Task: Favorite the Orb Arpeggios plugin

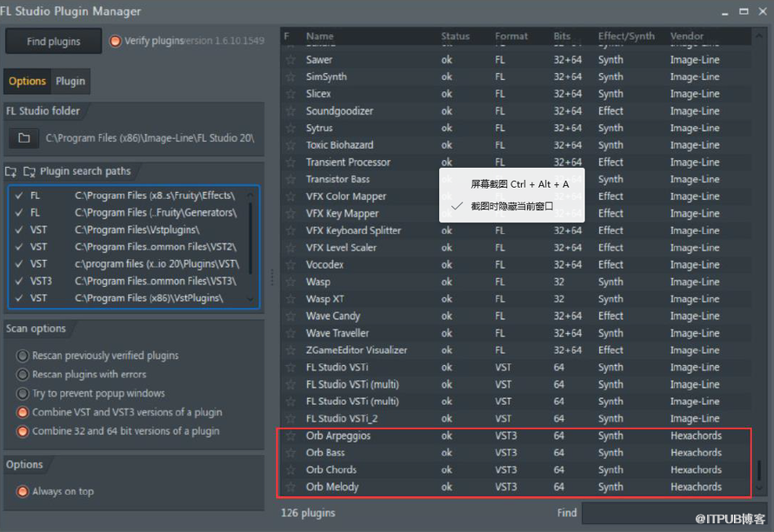Action: [x=290, y=436]
